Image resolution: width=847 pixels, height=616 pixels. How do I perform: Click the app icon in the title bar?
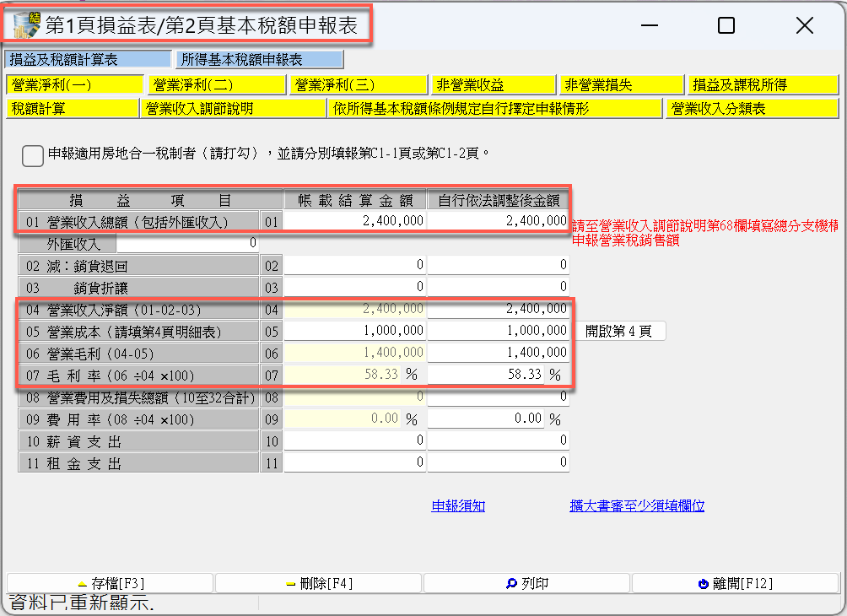coord(26,24)
